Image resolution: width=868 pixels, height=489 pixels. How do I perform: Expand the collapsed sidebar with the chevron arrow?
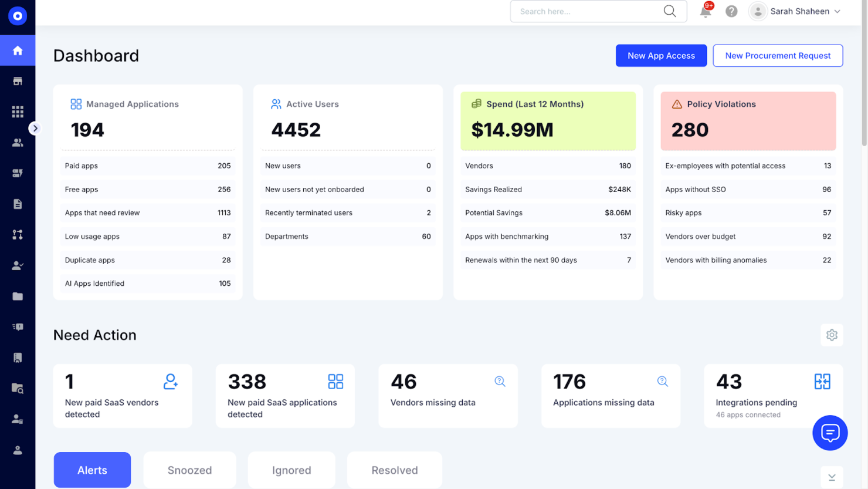pos(35,128)
